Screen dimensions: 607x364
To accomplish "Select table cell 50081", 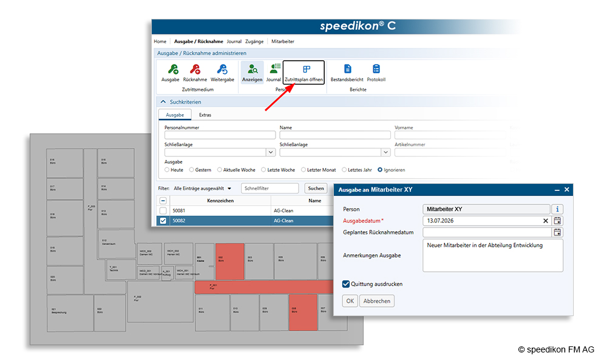I will [220, 211].
